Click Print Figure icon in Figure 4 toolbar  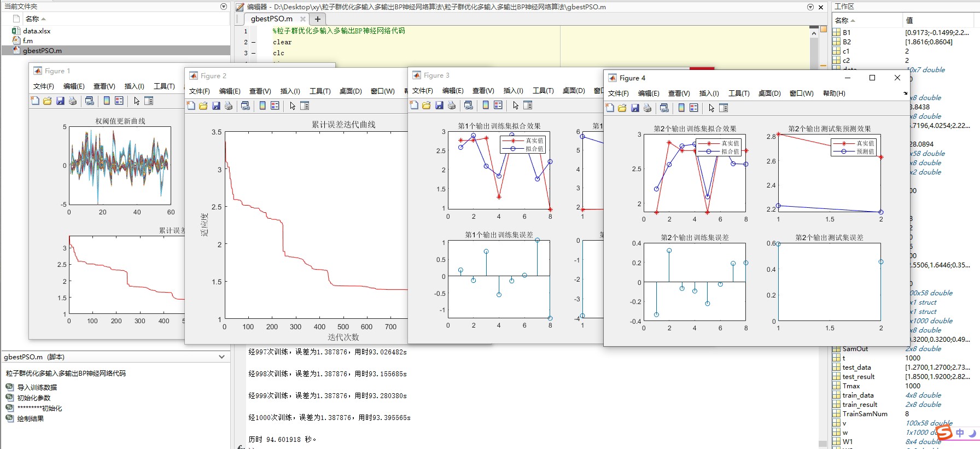(x=647, y=108)
